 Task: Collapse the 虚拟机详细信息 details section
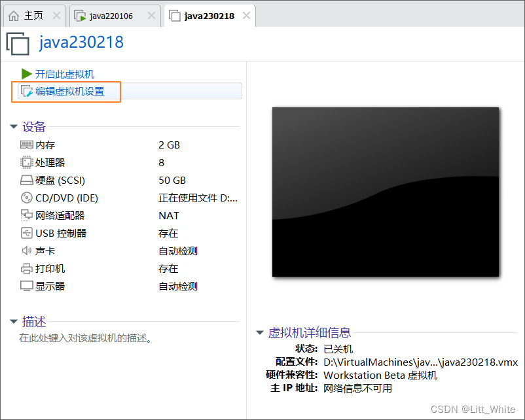[260, 332]
